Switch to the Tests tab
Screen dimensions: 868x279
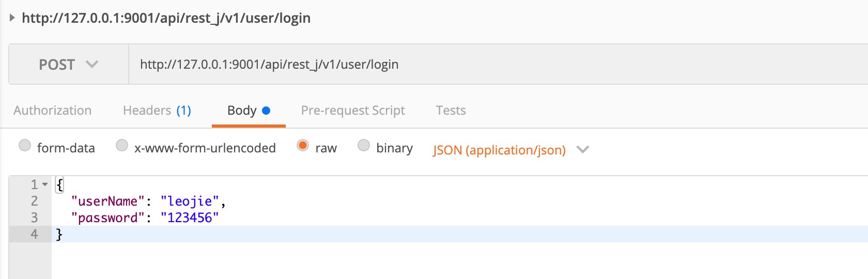pyautogui.click(x=451, y=111)
